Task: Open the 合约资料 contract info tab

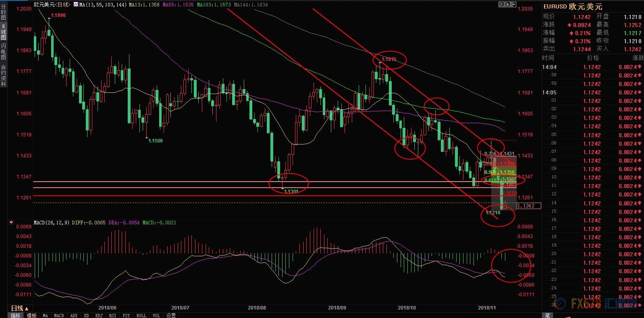Action: 4,75
